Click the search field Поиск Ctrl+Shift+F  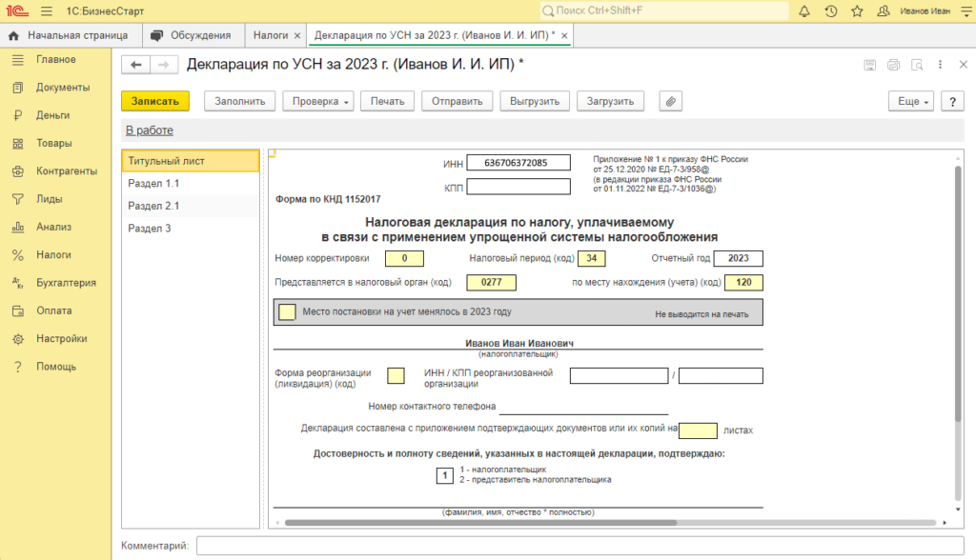pos(664,11)
